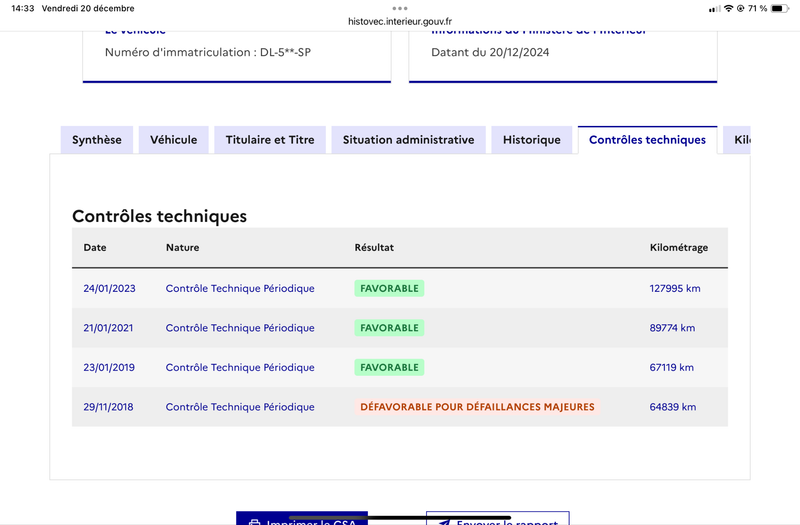The width and height of the screenshot is (800, 525).
Task: Click Contrôle Technique Périodique in 24/01/2023 row
Action: [x=240, y=288]
